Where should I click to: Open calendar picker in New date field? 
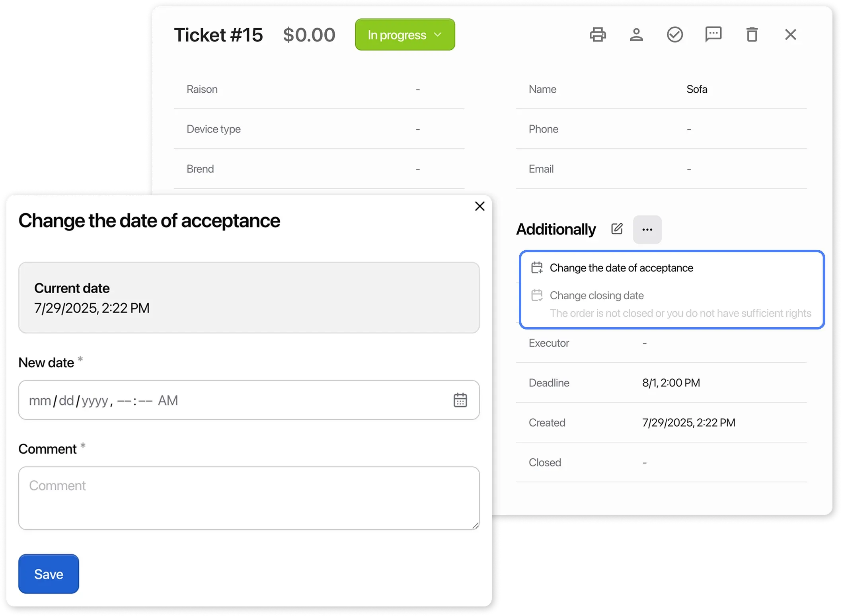pos(460,400)
